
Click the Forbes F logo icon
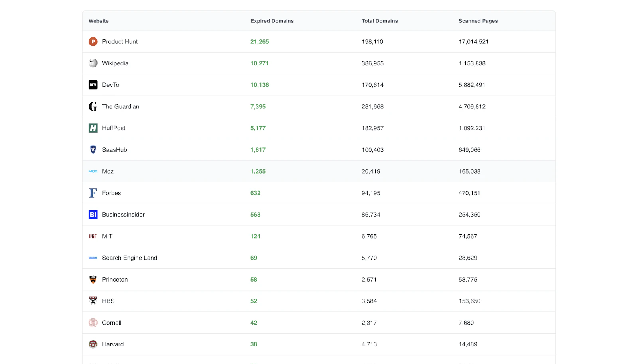(93, 193)
